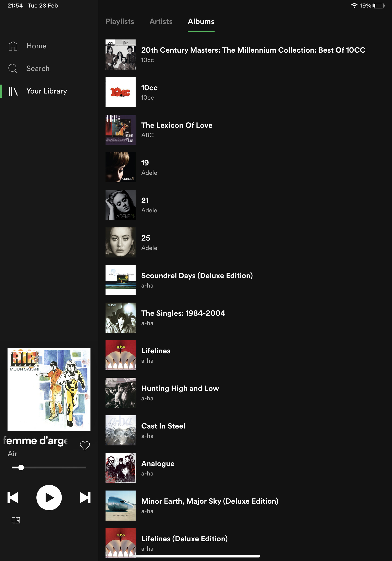Open The Lexicon Of Love album cover

click(121, 130)
